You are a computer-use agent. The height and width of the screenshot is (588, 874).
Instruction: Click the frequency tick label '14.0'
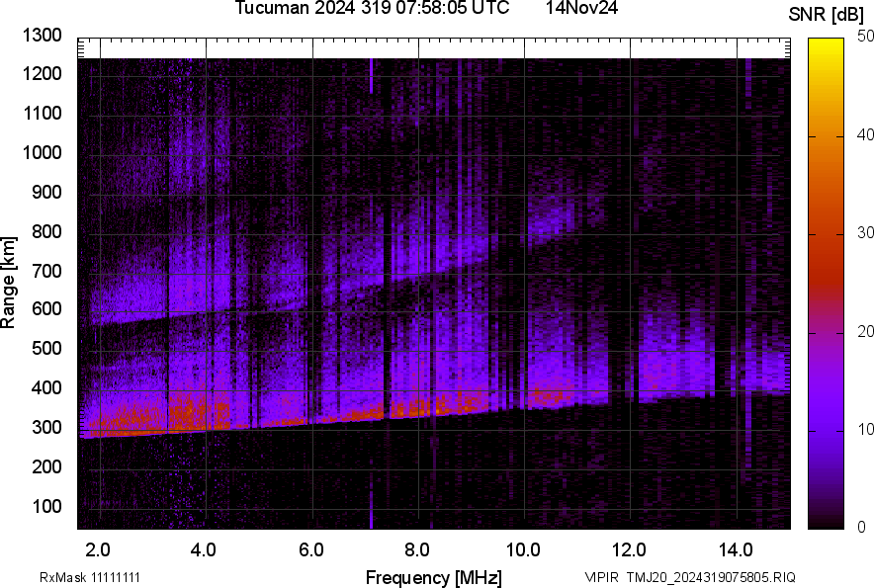coord(736,550)
